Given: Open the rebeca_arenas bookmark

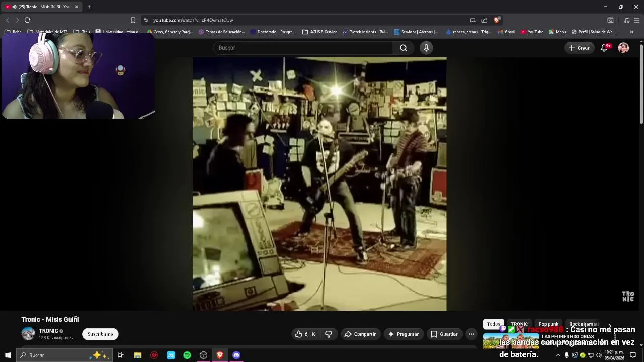Looking at the screenshot, I should point(468,32).
